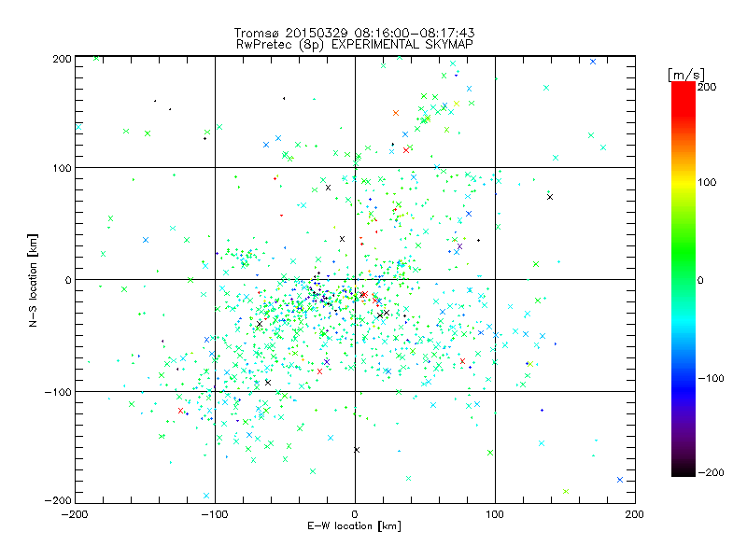
Task: Click the yellow band of the velocity colorbar
Action: [x=684, y=182]
